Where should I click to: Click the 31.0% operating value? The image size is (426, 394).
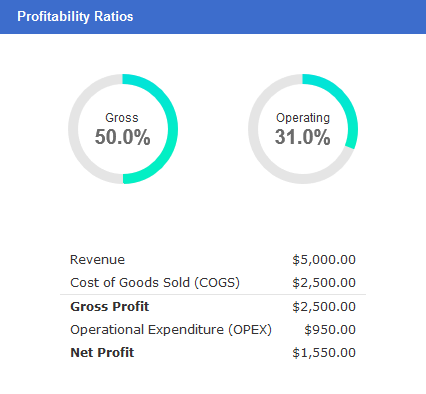[303, 137]
